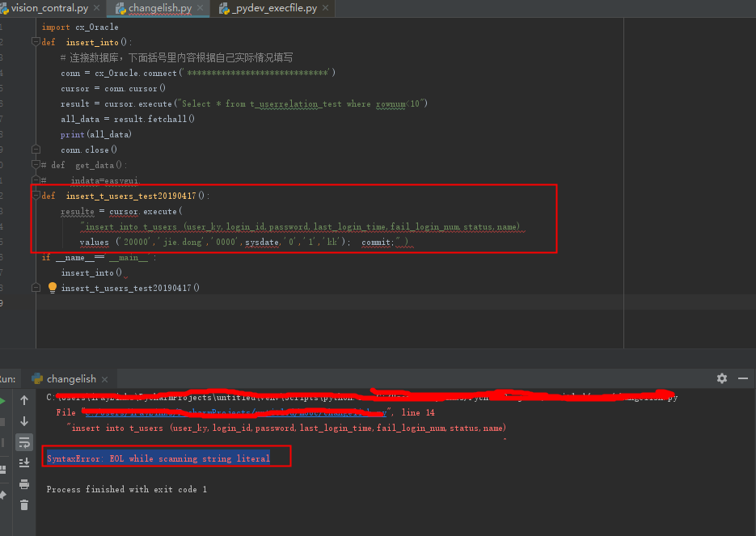
Task: Click the Print icon in Run toolbar
Action: coord(24,484)
